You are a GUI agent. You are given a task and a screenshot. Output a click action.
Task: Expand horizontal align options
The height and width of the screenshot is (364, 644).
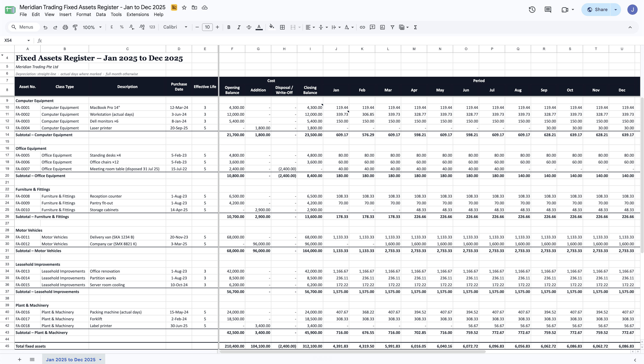314,27
